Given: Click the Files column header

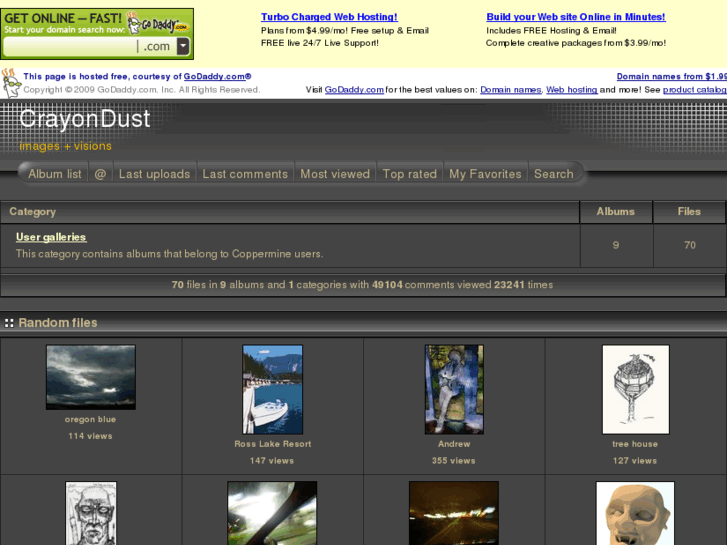Looking at the screenshot, I should (689, 212).
